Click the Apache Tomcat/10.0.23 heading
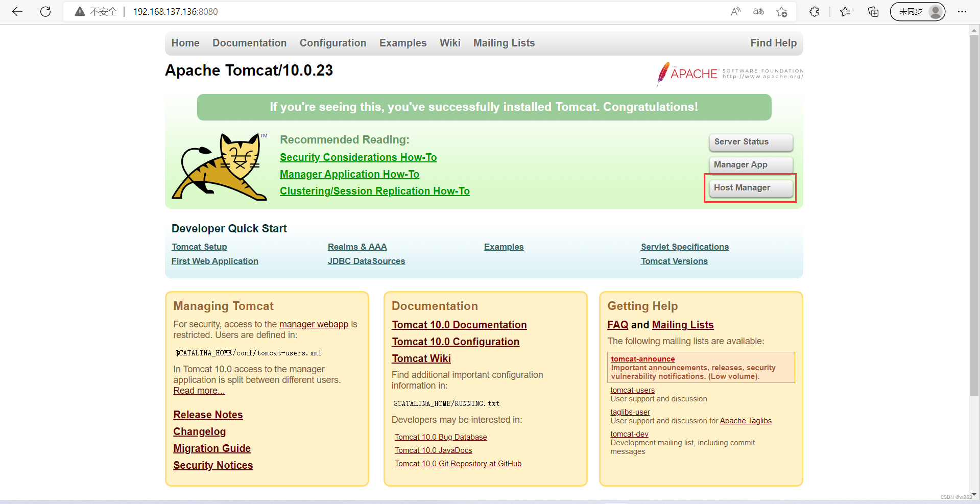The width and height of the screenshot is (980, 504). (249, 70)
